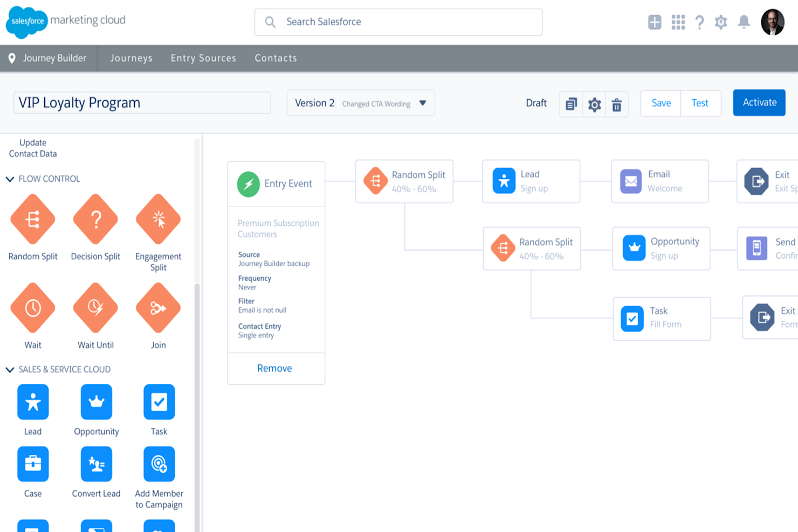Choose the Add Member to Campaign icon

click(x=159, y=464)
